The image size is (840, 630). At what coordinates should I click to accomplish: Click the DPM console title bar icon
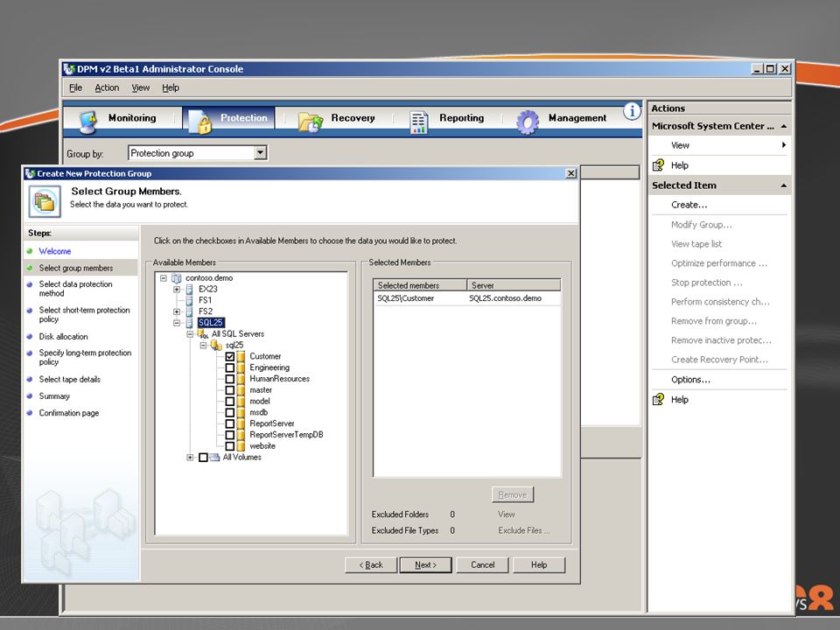pyautogui.click(x=69, y=68)
